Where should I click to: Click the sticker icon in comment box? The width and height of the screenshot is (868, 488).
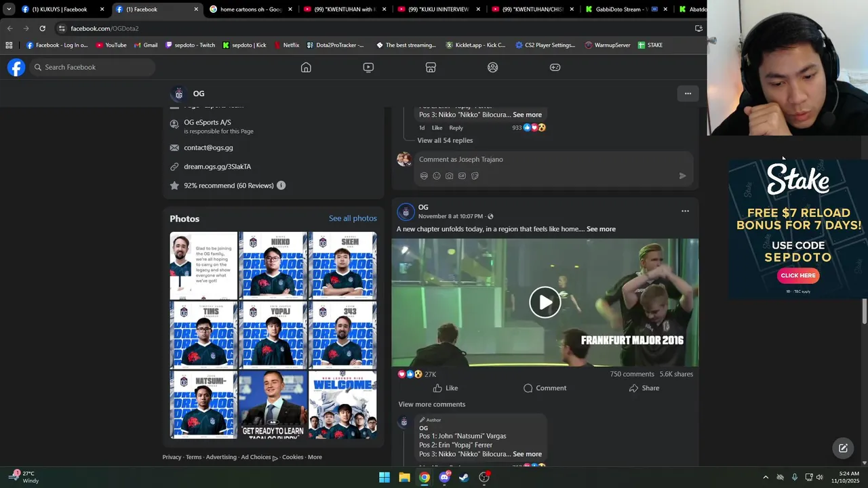click(x=475, y=176)
